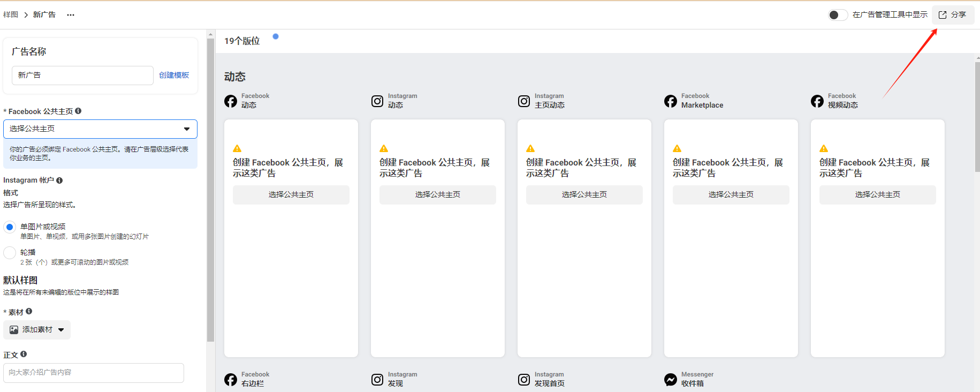Click warning icon in Marketplace card
The width and height of the screenshot is (980, 392).
677,148
